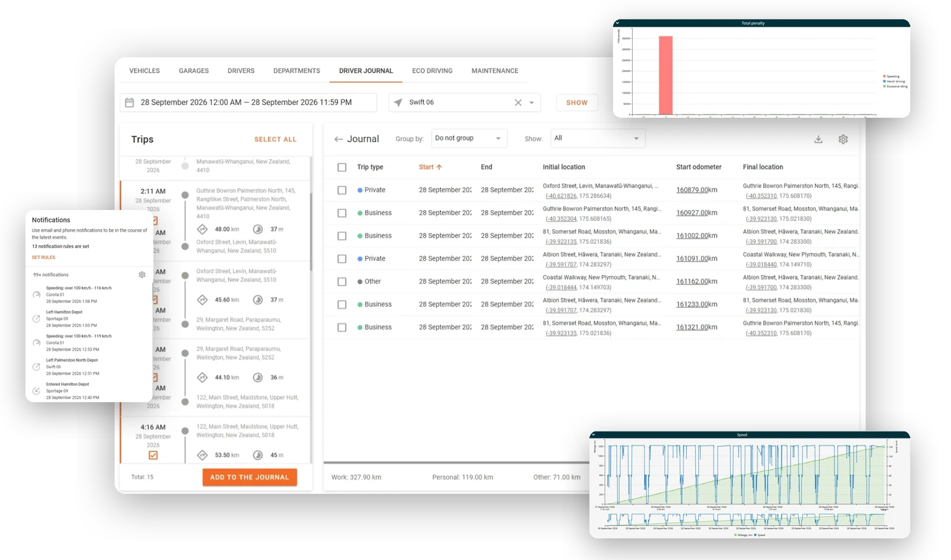
Task: Open the Show filter dropdown set to All
Action: [x=598, y=138]
